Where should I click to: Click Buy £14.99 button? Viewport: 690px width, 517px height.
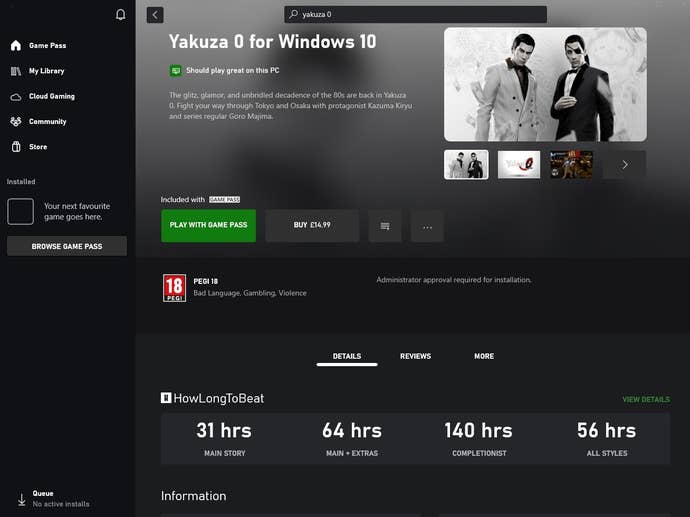(312, 226)
